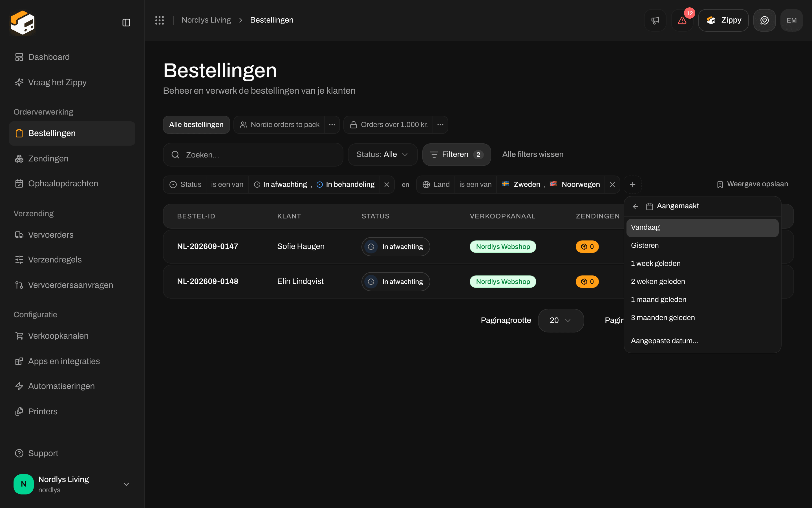Remove the Land filter chip
Viewport: 812px width, 508px height.
[x=612, y=185]
